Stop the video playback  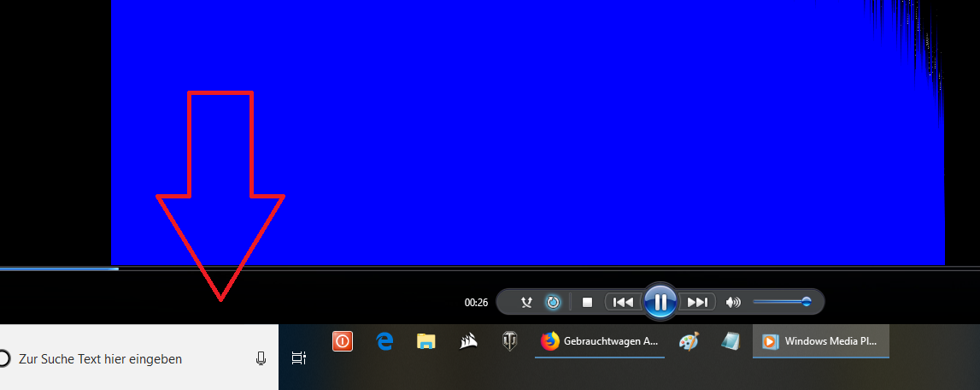587,303
